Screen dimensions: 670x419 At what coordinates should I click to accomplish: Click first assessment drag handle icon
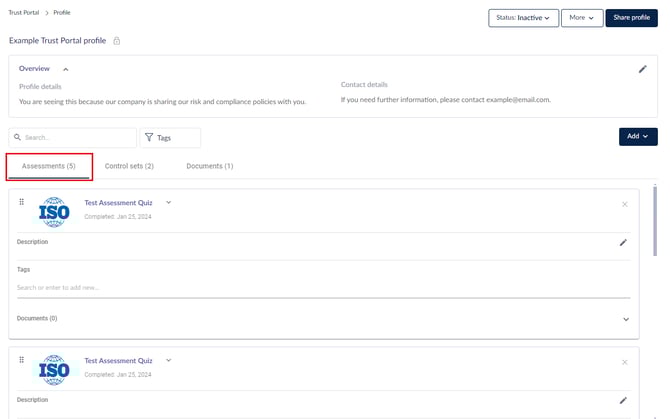(22, 202)
